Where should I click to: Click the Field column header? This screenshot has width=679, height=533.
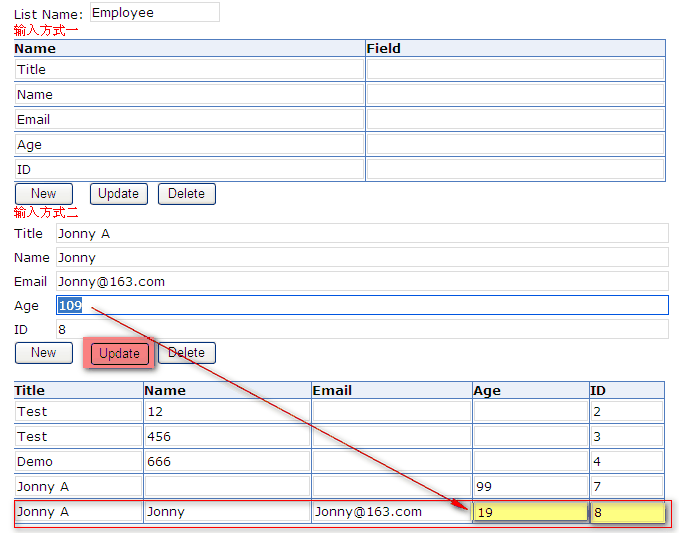515,48
